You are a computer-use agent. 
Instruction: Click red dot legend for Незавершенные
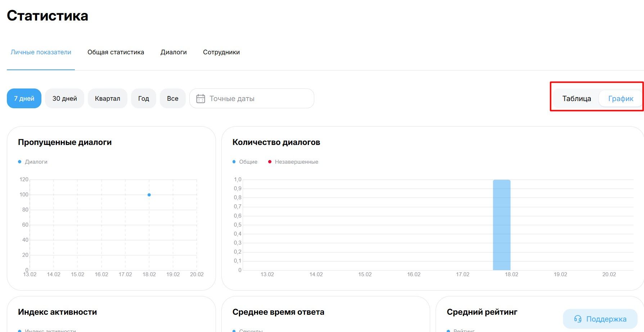tap(270, 162)
